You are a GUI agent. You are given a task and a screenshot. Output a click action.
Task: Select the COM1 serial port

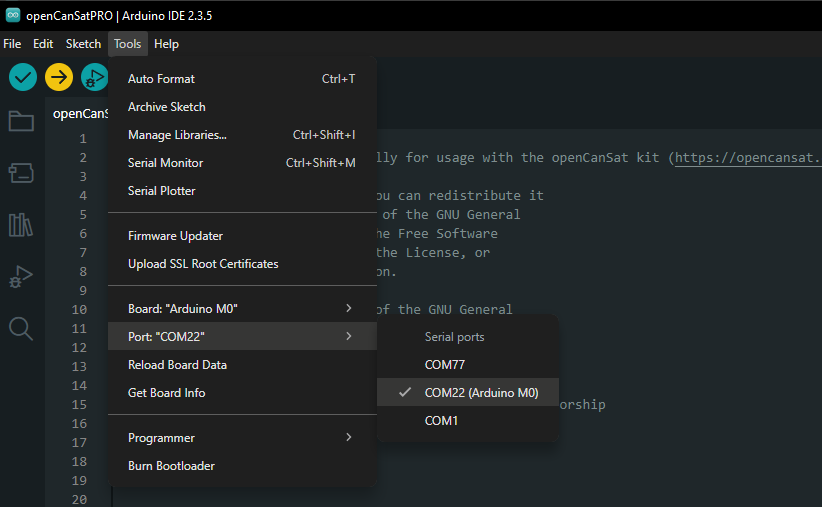(x=468, y=420)
